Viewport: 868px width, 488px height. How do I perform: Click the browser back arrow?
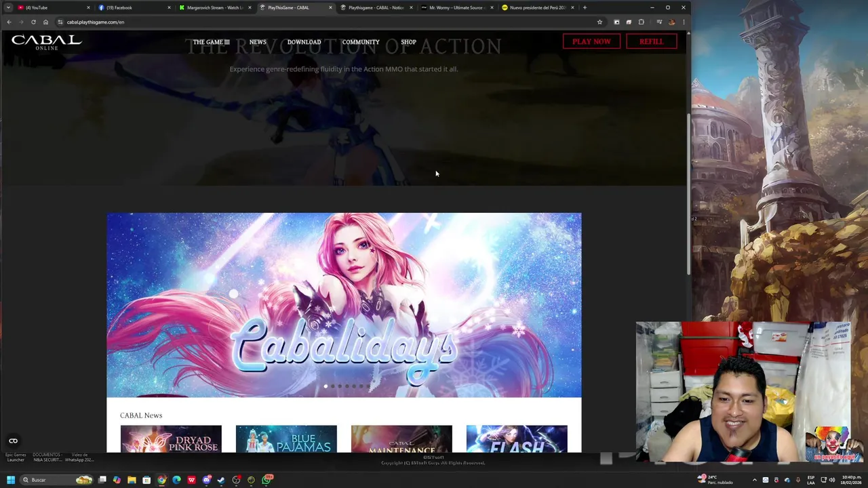[9, 22]
